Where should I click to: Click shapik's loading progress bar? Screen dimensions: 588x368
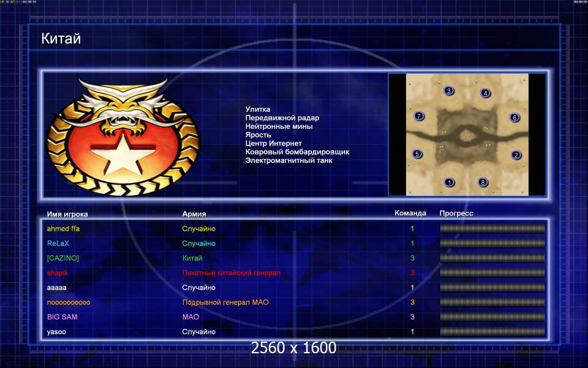pyautogui.click(x=492, y=272)
